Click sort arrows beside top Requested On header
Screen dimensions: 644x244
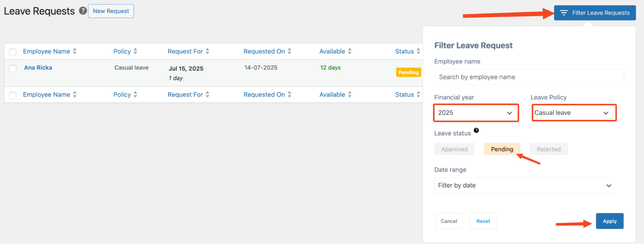(x=290, y=51)
